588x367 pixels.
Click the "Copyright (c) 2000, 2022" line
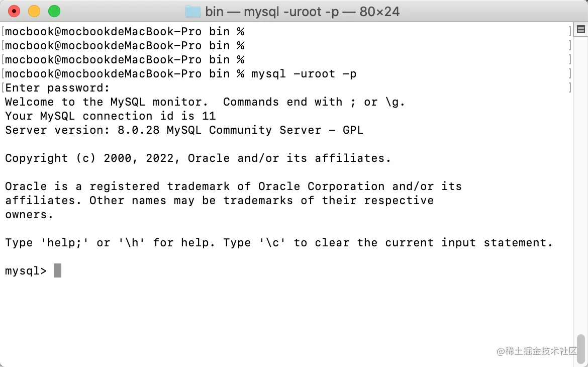(198, 158)
